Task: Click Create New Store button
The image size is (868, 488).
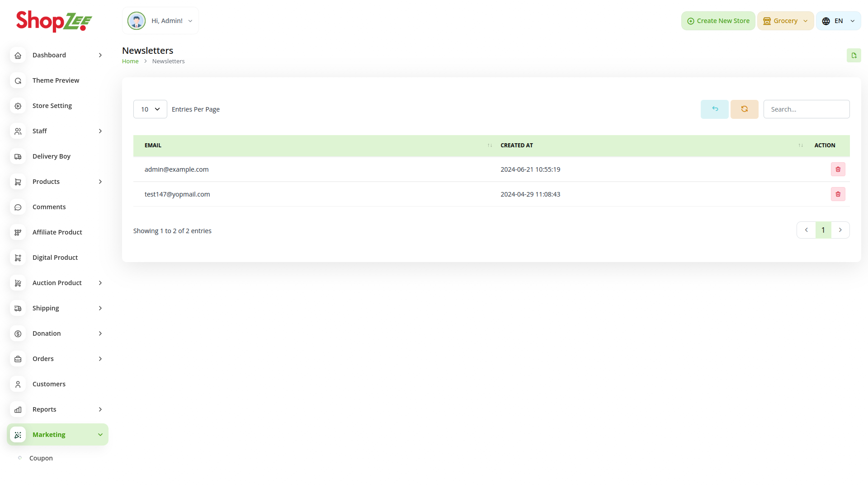Action: click(718, 21)
